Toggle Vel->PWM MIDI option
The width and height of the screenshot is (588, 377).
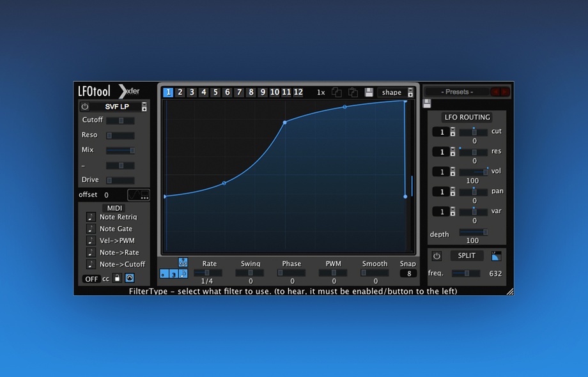coord(91,241)
